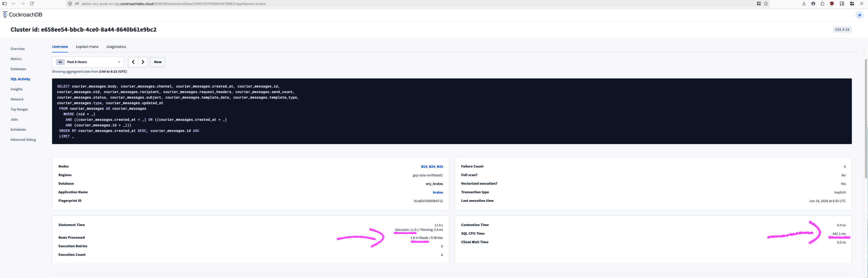Click the Execution: 11.9 s / Planning text
This screenshot has width=868, height=278.
point(419,230)
